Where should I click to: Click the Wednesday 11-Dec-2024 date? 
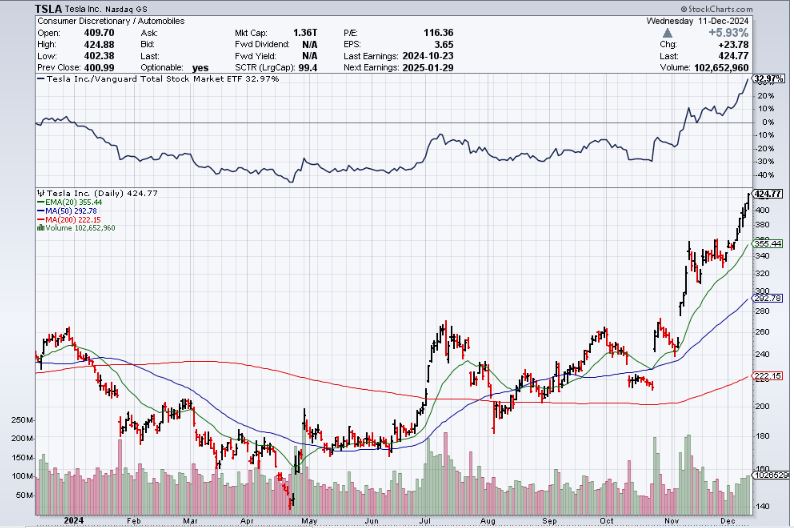[x=697, y=21]
